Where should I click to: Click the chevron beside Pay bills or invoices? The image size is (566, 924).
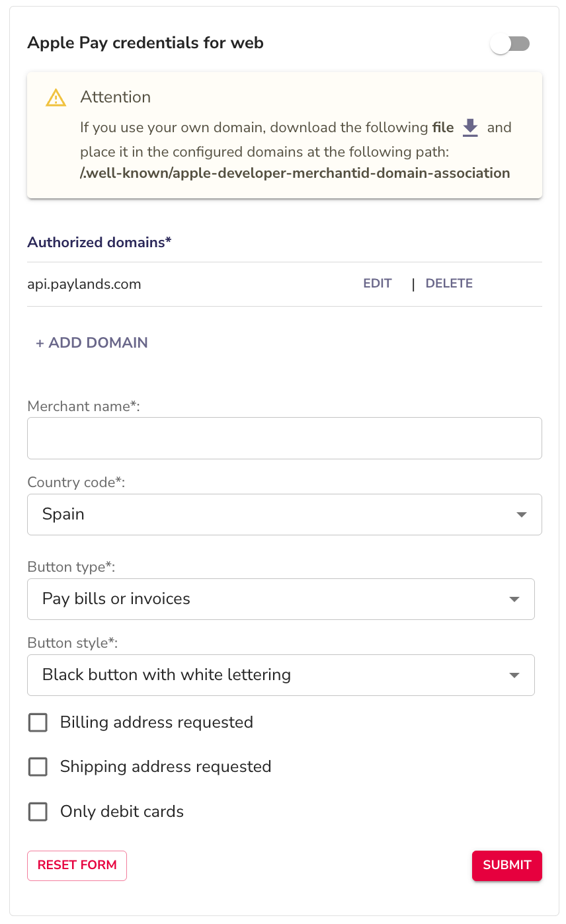coord(514,599)
